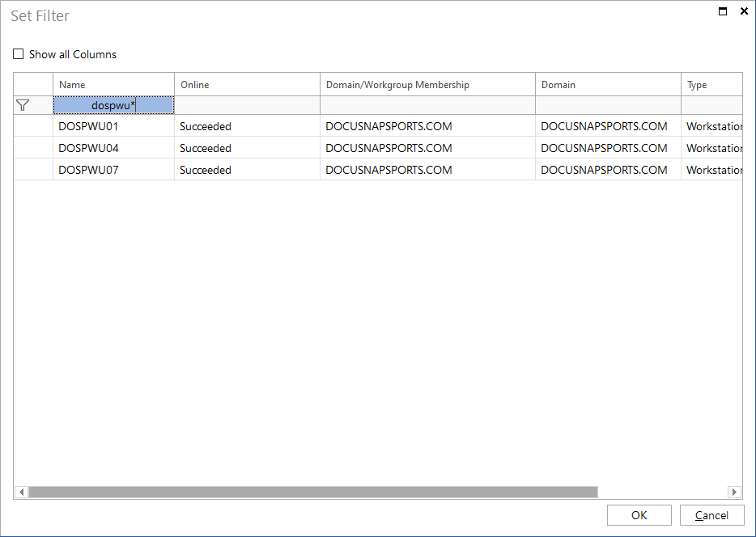
Task: Cancel the Set Filter dialog
Action: coord(711,515)
